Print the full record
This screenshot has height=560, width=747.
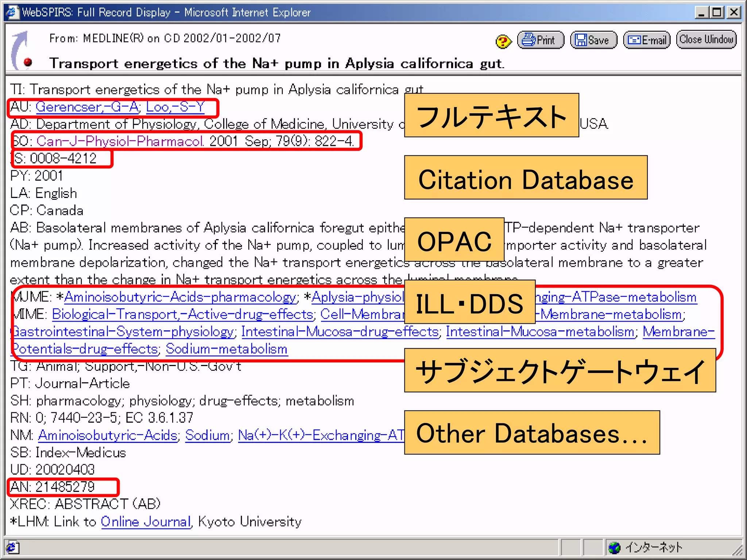[541, 40]
